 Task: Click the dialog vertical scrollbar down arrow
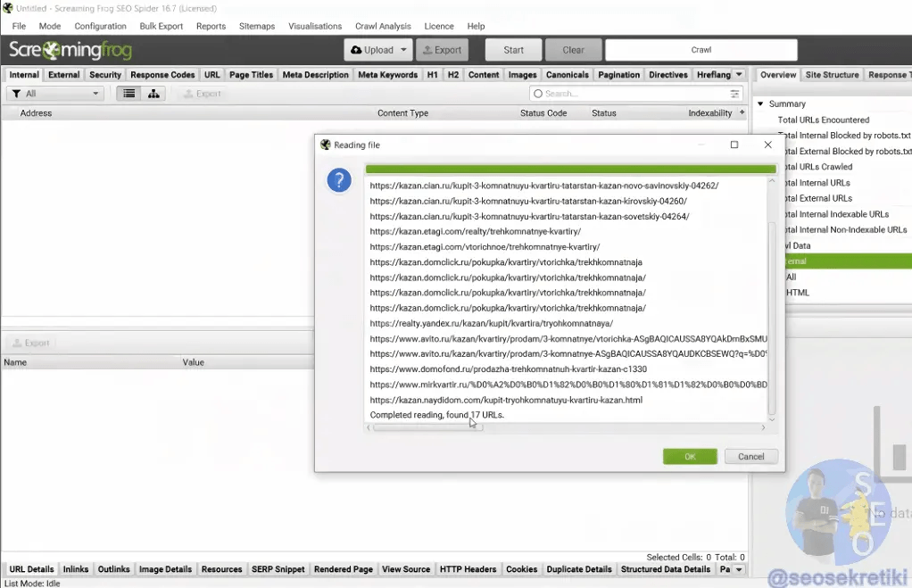point(772,418)
